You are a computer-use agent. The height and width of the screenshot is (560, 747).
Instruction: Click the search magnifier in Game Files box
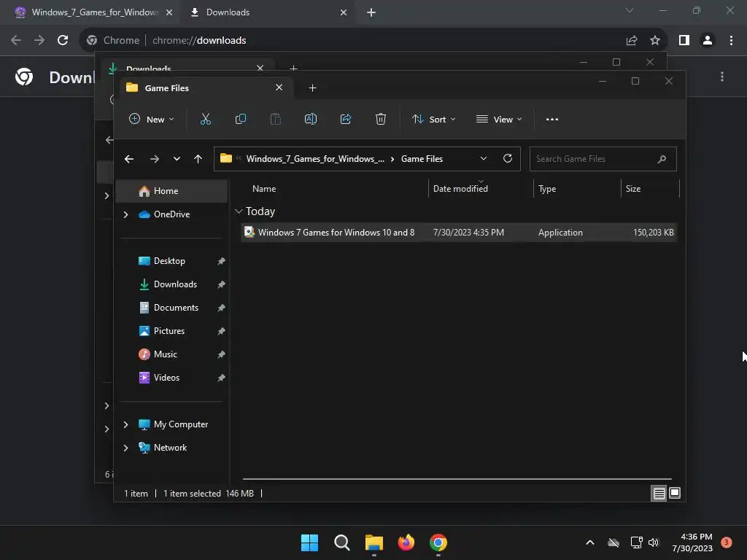pos(662,159)
